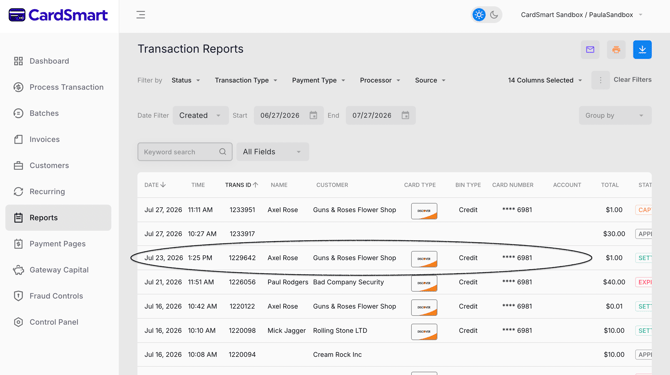Screen dimensions: 670x375
Task: Click transaction ID 1233917
Action: click(x=242, y=234)
